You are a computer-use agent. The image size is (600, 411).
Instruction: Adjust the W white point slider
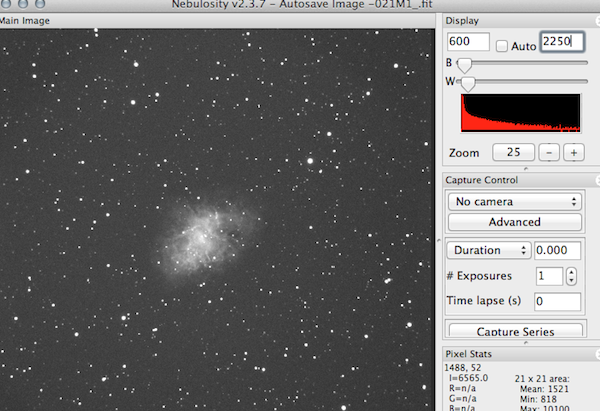[468, 83]
